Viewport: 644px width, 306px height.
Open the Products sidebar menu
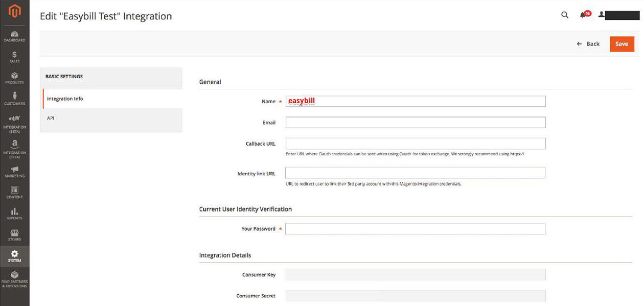pos(15,78)
